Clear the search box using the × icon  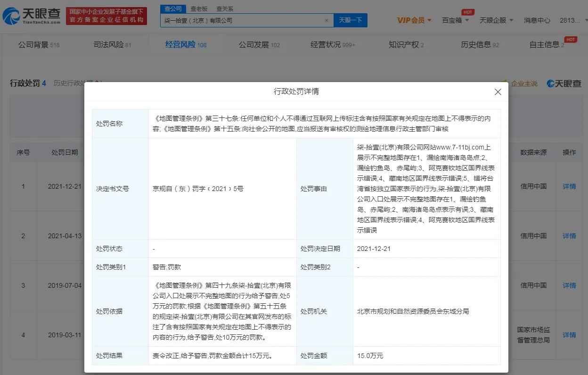tap(327, 20)
